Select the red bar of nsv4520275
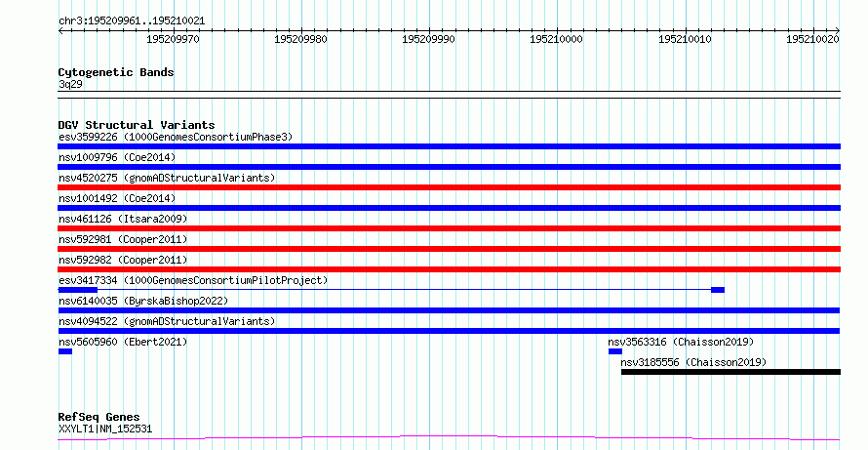Screen dimensions: 868x450 pyautogui.click(x=449, y=187)
